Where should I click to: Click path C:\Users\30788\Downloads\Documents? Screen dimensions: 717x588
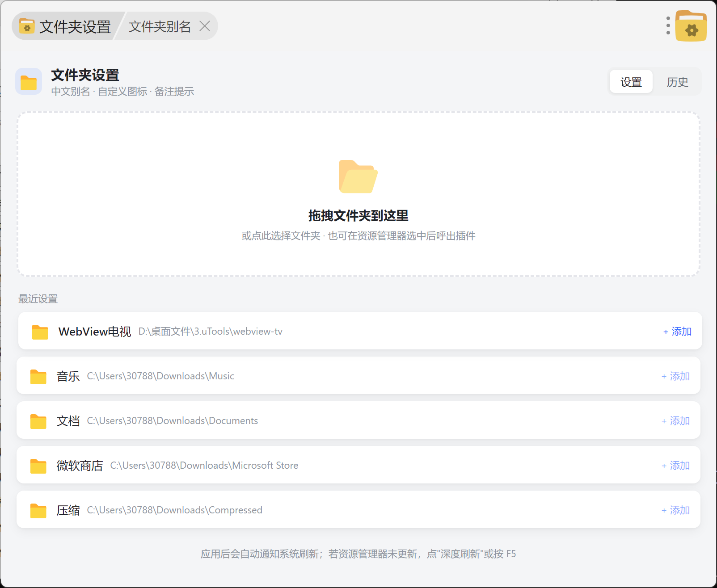point(173,420)
